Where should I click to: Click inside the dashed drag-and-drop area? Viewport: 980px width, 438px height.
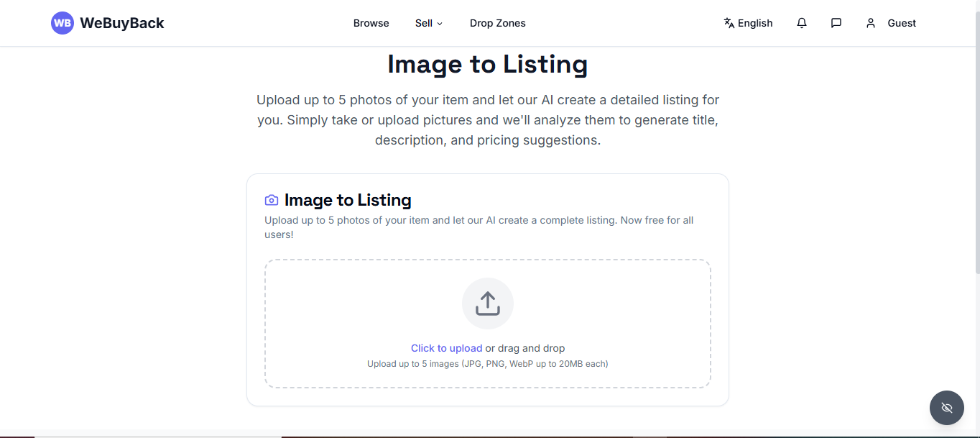488,324
